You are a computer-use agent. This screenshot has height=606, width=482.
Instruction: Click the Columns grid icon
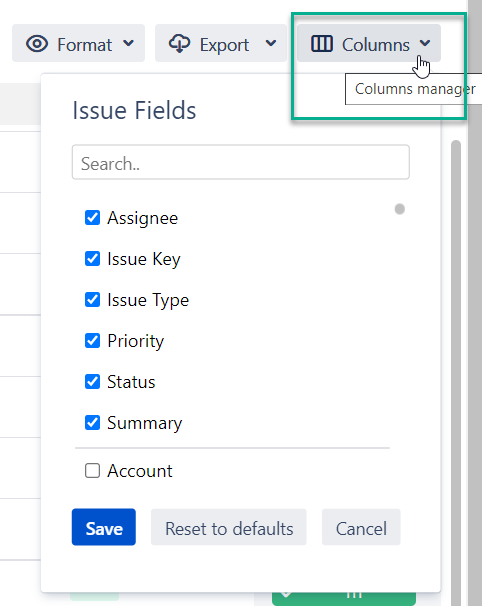[322, 43]
